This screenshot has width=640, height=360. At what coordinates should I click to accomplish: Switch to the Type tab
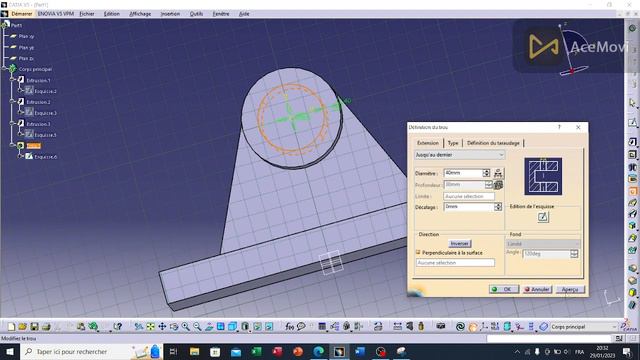coord(453,143)
